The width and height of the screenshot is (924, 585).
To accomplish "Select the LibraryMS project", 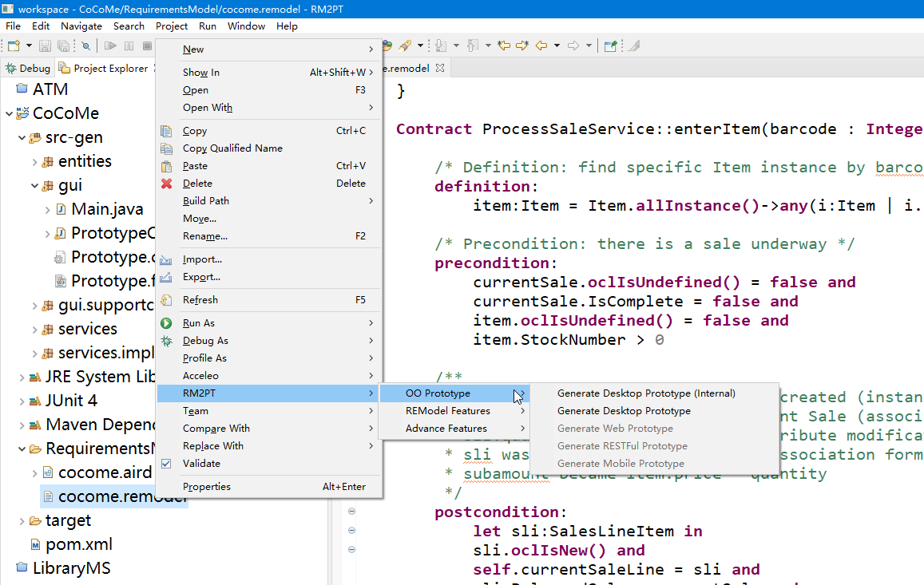I will click(x=71, y=568).
